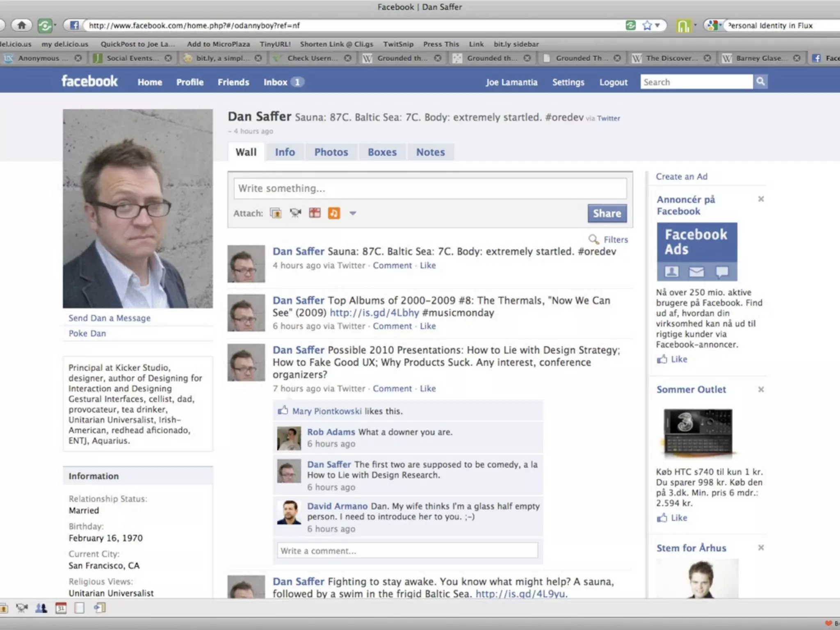Bookmark page with the star icon
Screen dimensions: 840x630
pyautogui.click(x=647, y=25)
